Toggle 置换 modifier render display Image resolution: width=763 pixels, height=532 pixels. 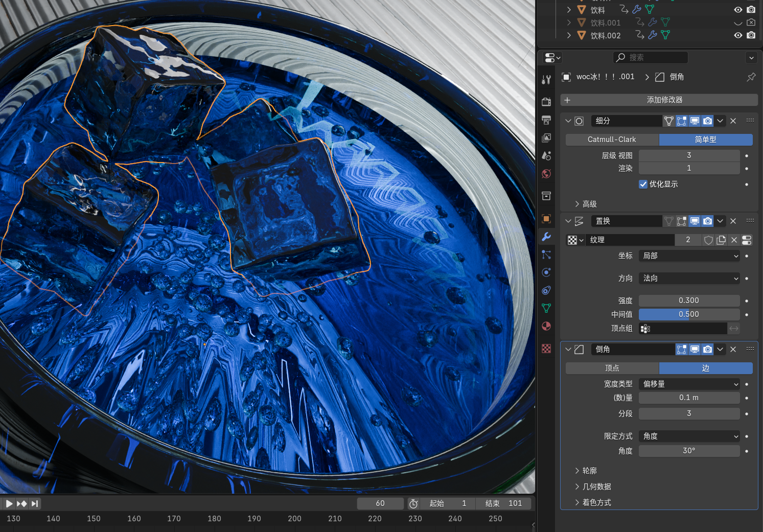pos(707,221)
